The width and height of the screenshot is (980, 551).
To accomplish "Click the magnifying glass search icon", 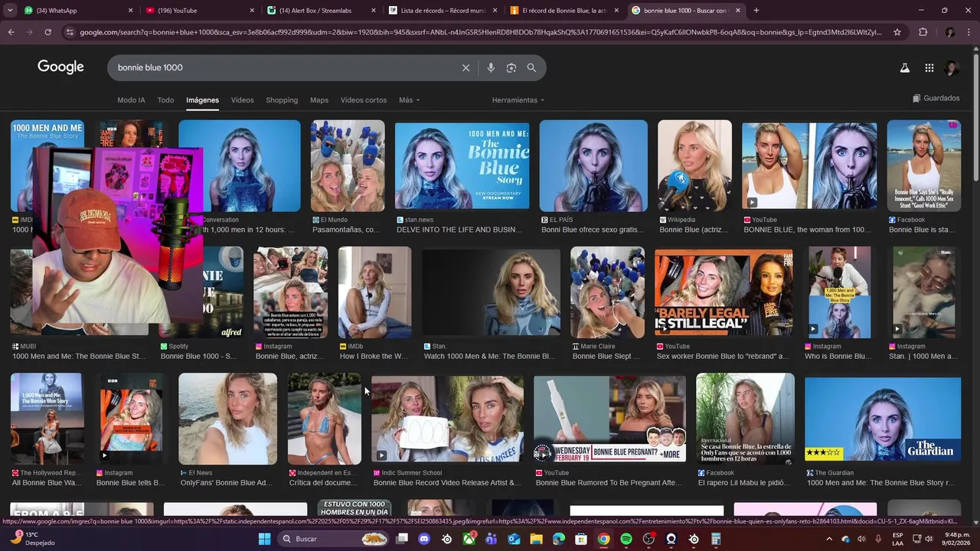I will [x=531, y=67].
